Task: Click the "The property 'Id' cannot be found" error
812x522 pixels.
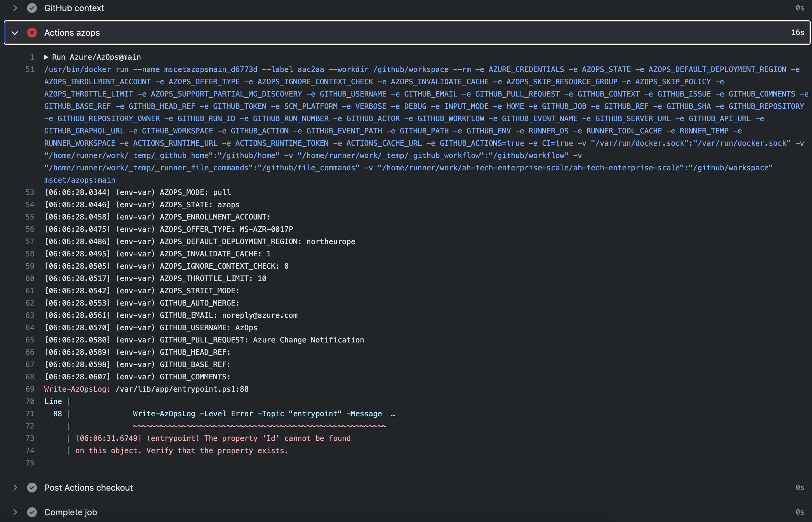Action: click(213, 438)
